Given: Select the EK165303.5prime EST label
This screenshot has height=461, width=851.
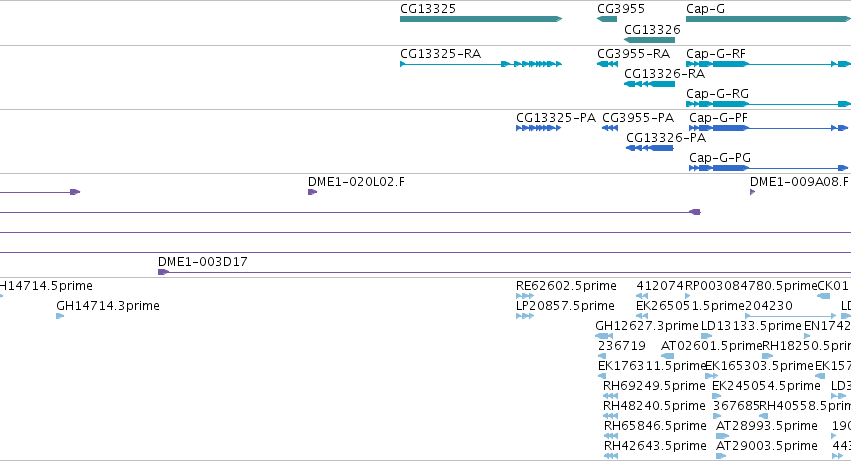Looking at the screenshot, I should coord(759,366).
